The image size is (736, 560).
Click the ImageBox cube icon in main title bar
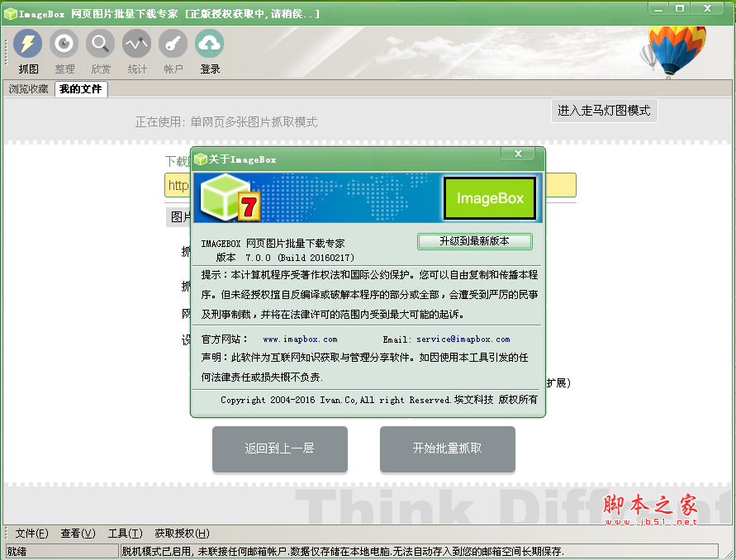[11, 13]
